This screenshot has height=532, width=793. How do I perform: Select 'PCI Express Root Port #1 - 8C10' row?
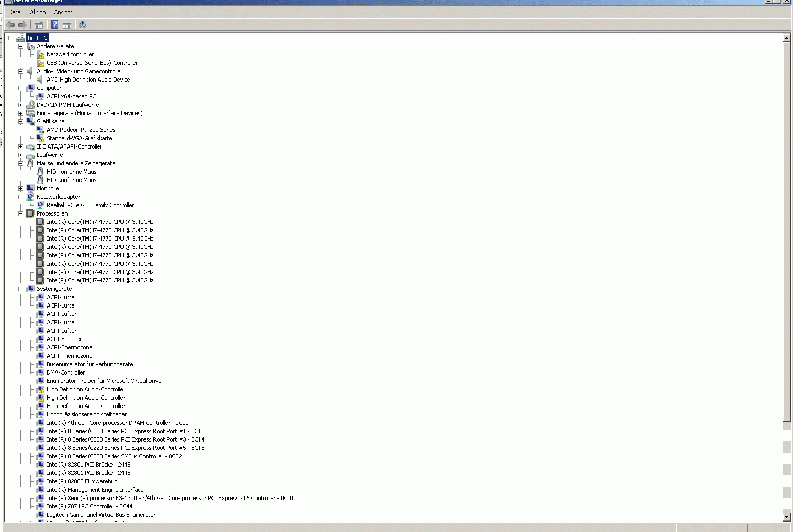click(x=126, y=431)
